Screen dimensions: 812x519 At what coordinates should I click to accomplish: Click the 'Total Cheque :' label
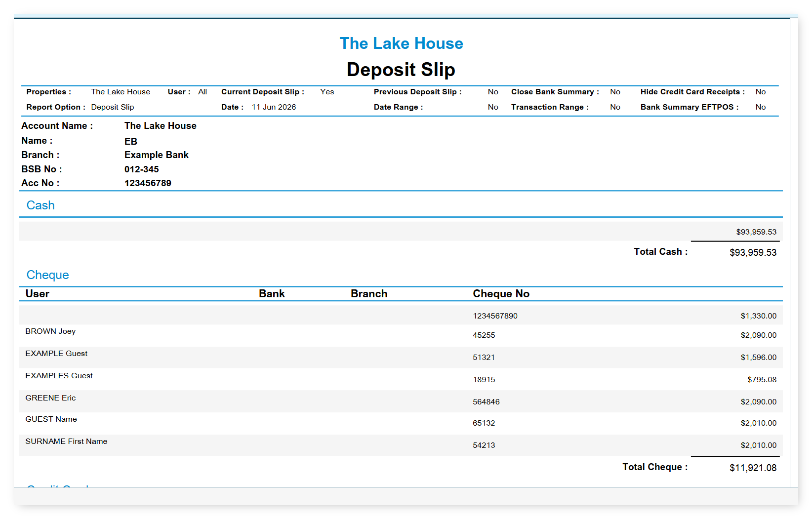click(x=655, y=467)
